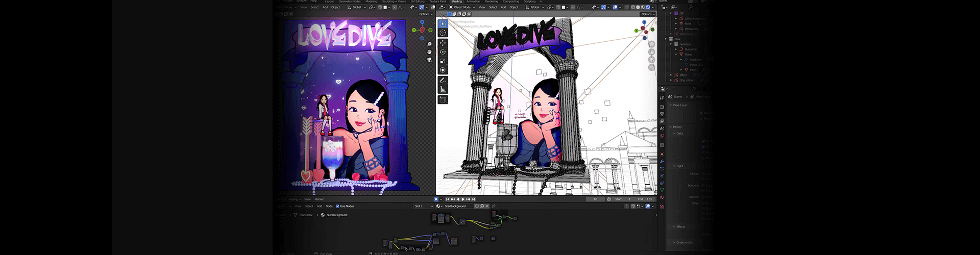The height and width of the screenshot is (255, 980).
Task: Open the Object Mode dropdown
Action: click(x=462, y=7)
